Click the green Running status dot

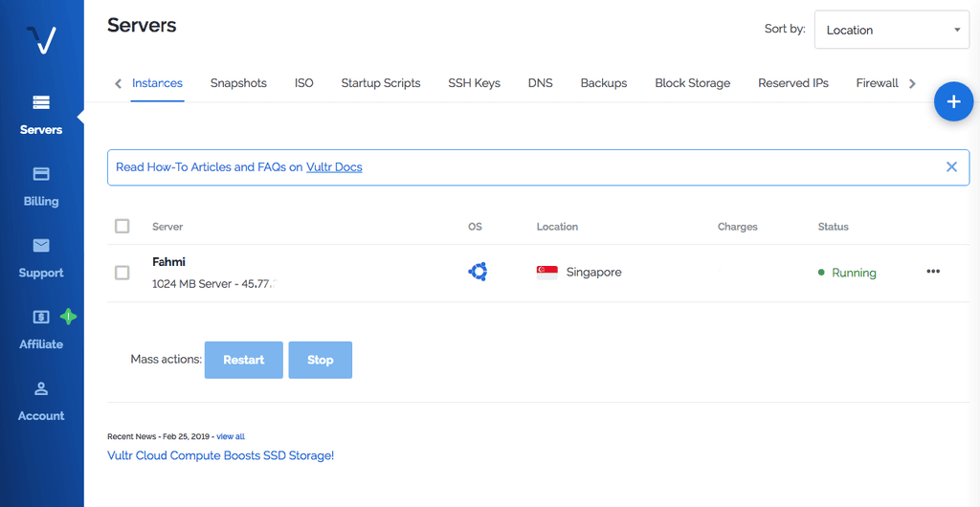point(821,273)
